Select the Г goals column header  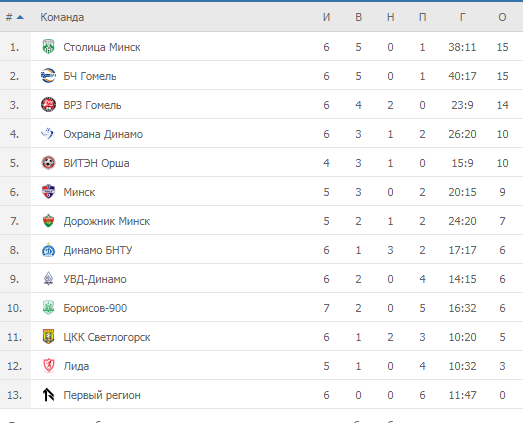(462, 17)
